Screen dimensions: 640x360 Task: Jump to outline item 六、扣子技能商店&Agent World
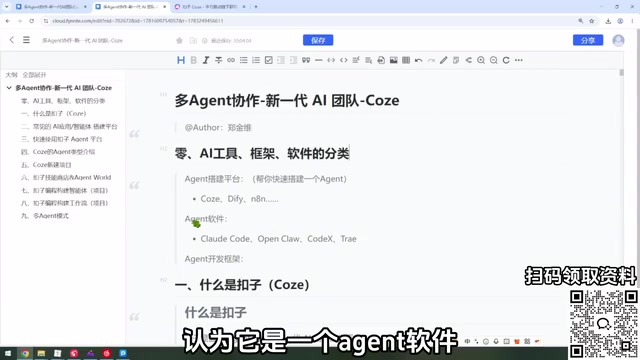66,178
